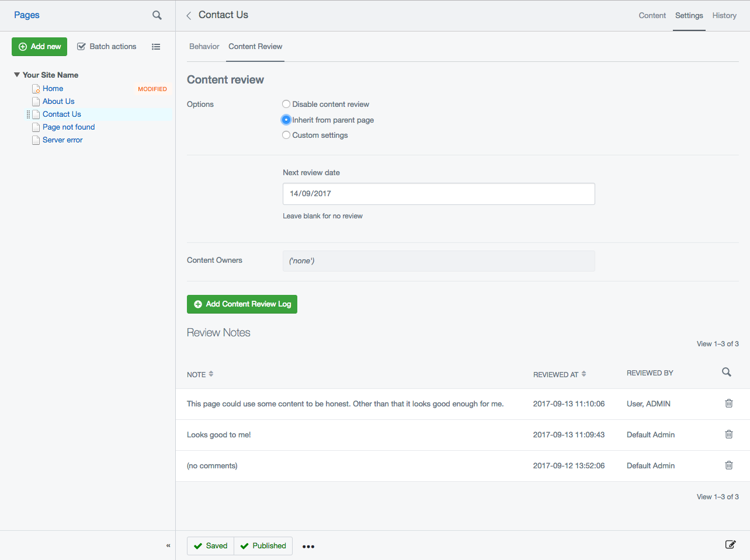Screen dimensions: 750x560
Task: Switch to list view of pages
Action: [156, 46]
